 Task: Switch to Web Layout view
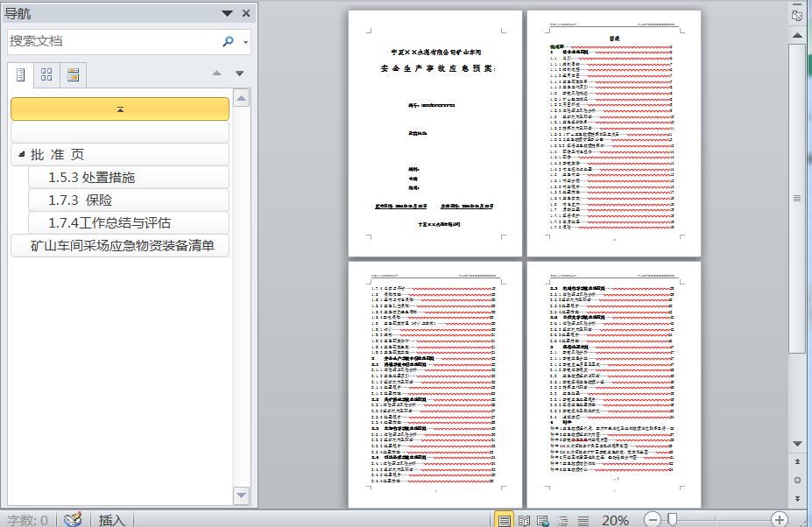click(543, 520)
